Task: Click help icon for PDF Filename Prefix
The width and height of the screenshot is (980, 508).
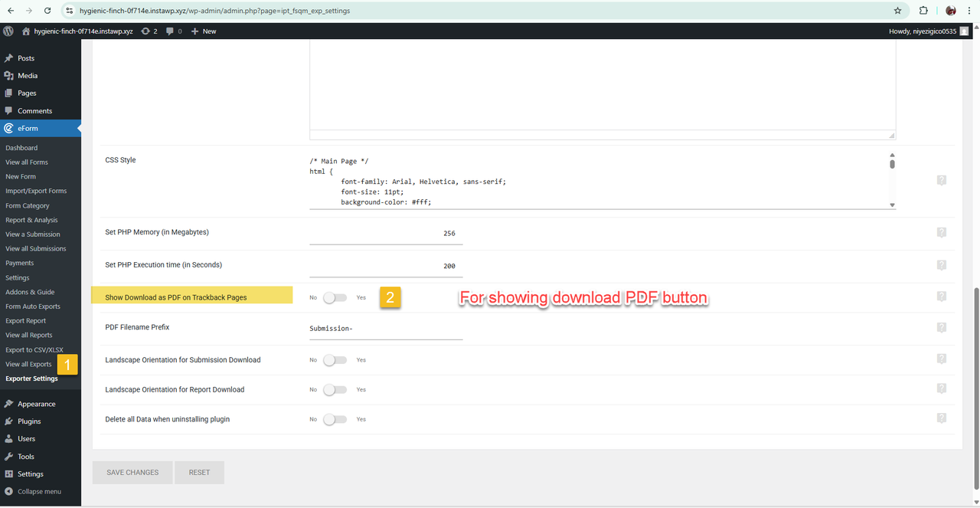Action: pyautogui.click(x=942, y=327)
